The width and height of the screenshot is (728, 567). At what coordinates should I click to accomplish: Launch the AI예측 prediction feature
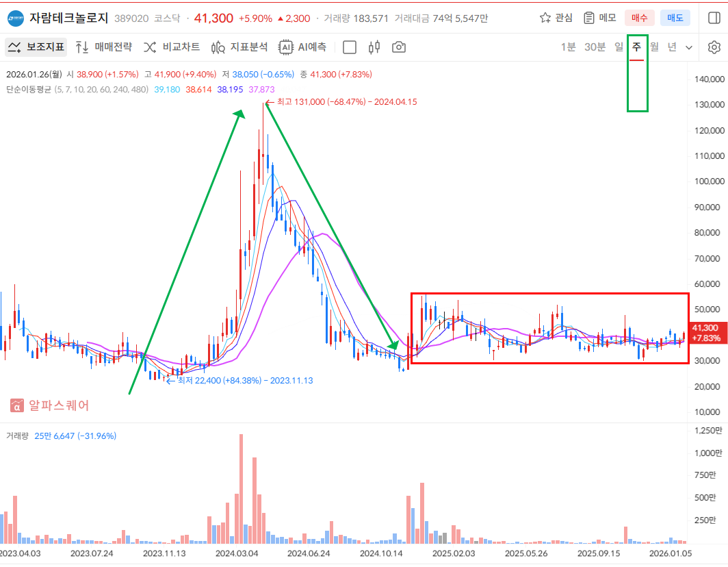tap(302, 47)
